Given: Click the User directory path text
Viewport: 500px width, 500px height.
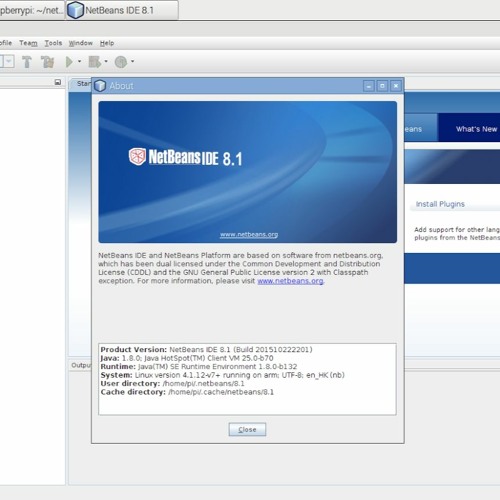Looking at the screenshot, I should click(203, 384).
